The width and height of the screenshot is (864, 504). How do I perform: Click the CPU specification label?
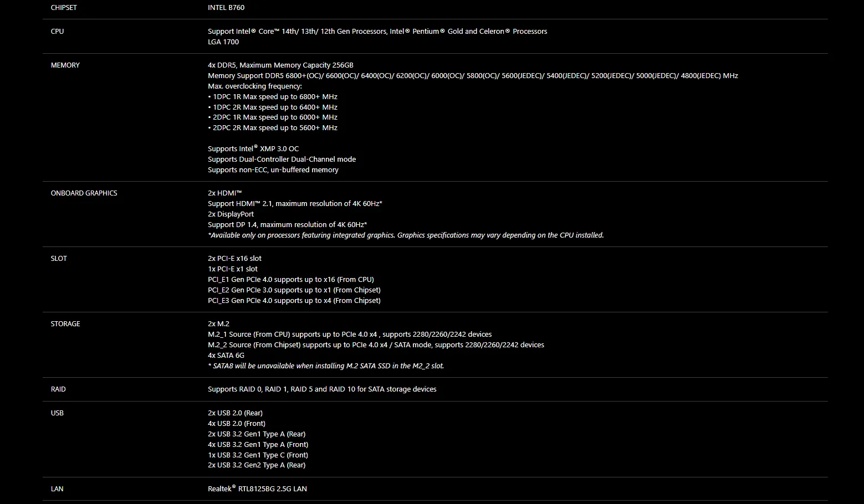(x=57, y=32)
